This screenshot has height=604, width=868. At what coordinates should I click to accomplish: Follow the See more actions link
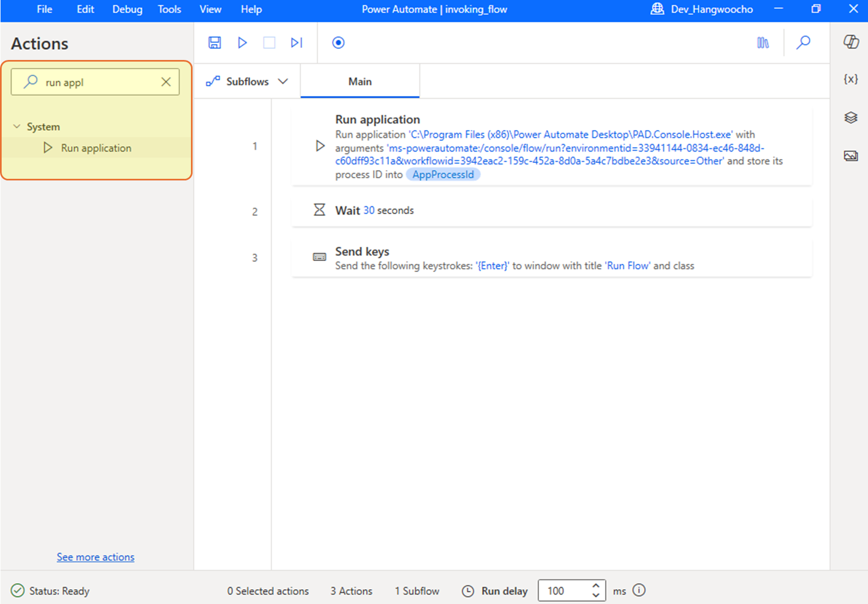pyautogui.click(x=95, y=557)
